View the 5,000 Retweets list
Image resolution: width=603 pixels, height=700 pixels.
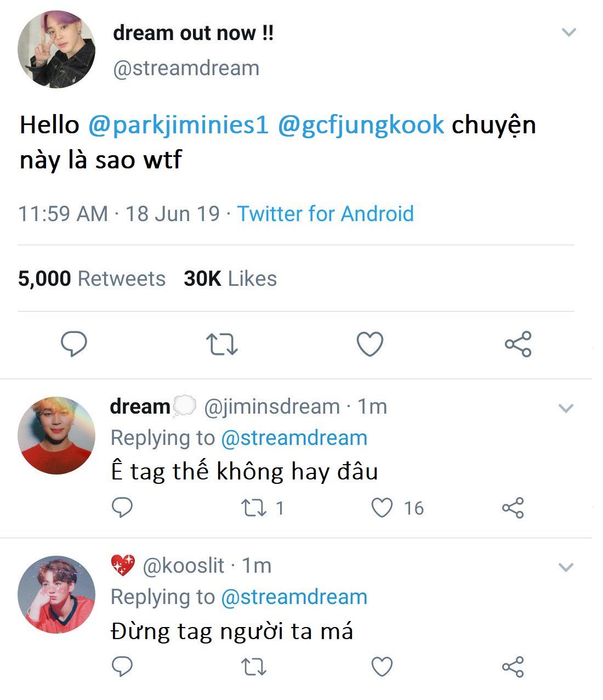click(x=92, y=279)
